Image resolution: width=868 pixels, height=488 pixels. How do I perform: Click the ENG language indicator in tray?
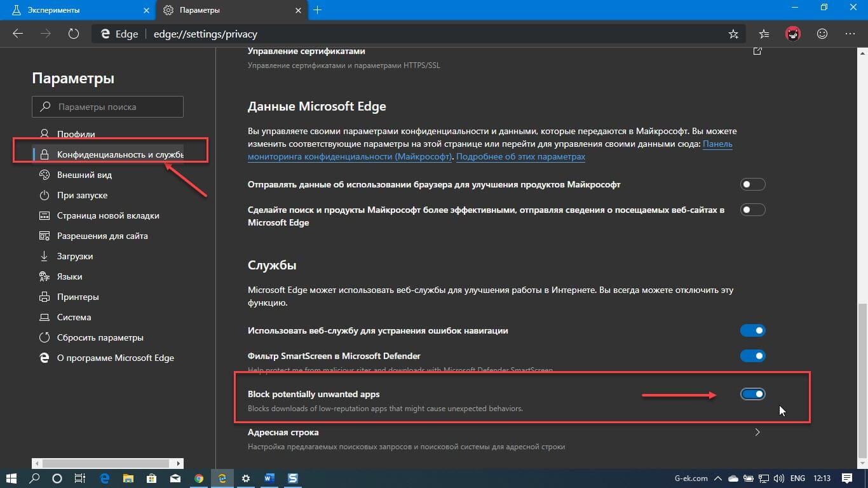[x=797, y=478]
